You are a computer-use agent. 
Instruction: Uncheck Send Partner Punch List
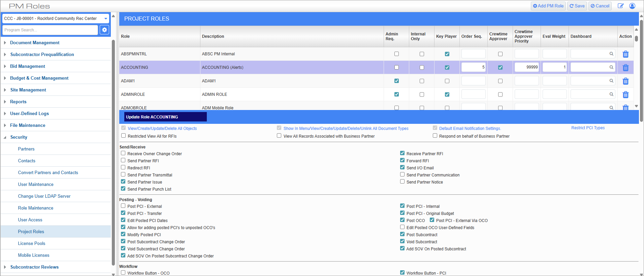123,189
